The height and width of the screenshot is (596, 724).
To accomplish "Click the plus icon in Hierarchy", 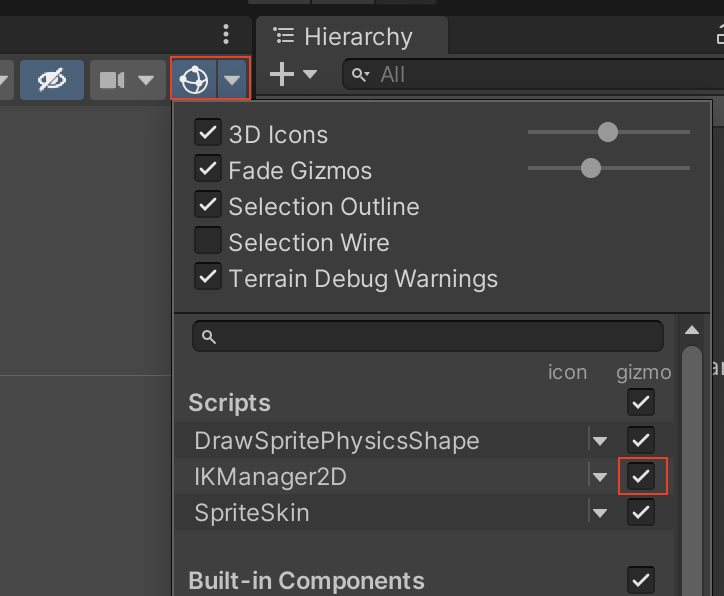I will click(x=282, y=74).
